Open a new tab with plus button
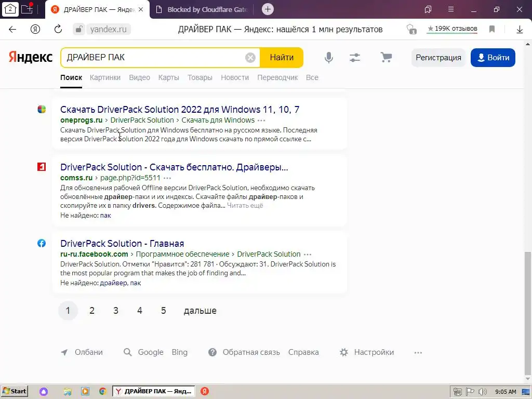This screenshot has width=532, height=399. coord(268,9)
